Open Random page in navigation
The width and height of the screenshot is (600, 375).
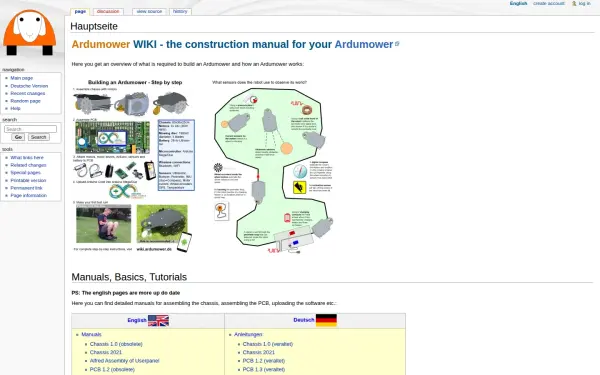(25, 101)
